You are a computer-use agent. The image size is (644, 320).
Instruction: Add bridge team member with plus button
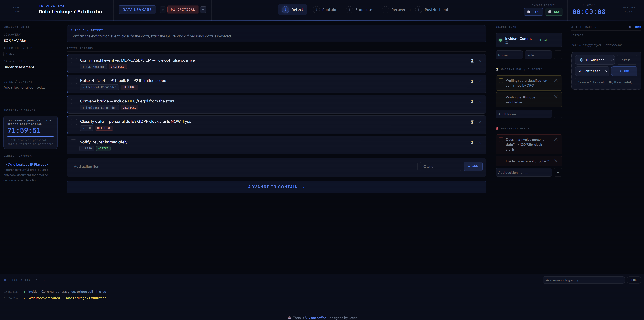point(558,55)
